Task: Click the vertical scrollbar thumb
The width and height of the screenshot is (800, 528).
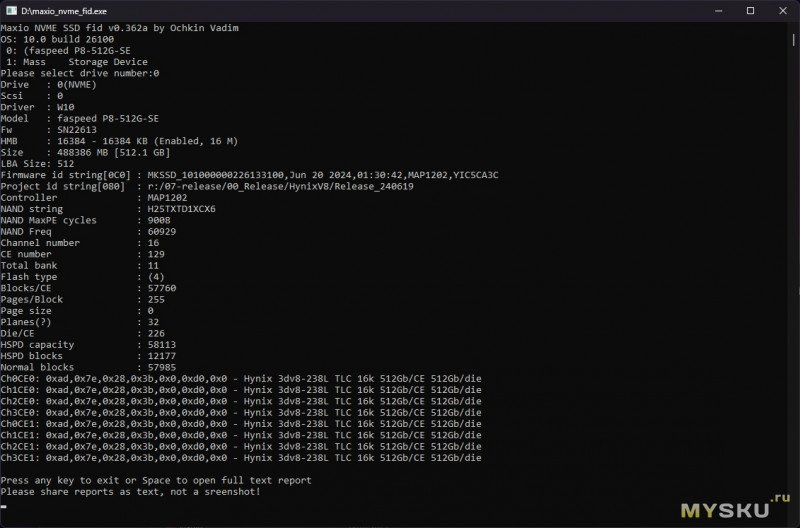Action: (793, 40)
